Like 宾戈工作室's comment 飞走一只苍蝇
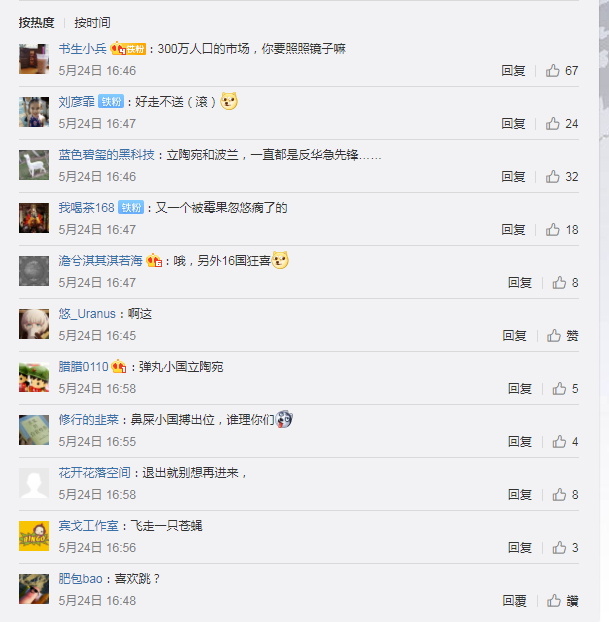Viewport: 609px width, 622px height. (559, 547)
